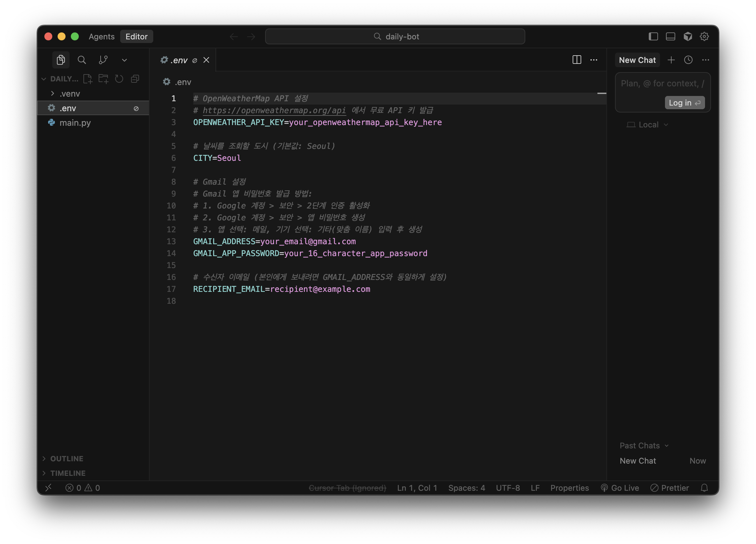Toggle Cursor Tab (Ignored) in status bar
This screenshot has height=544, width=756.
(347, 488)
